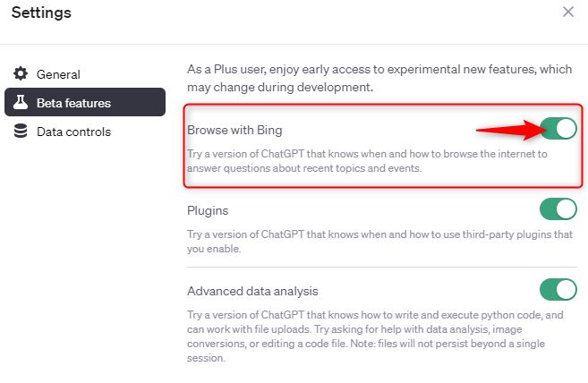Disable the Browse with Bing toggle
This screenshot has height=383, width=588.
(558, 129)
